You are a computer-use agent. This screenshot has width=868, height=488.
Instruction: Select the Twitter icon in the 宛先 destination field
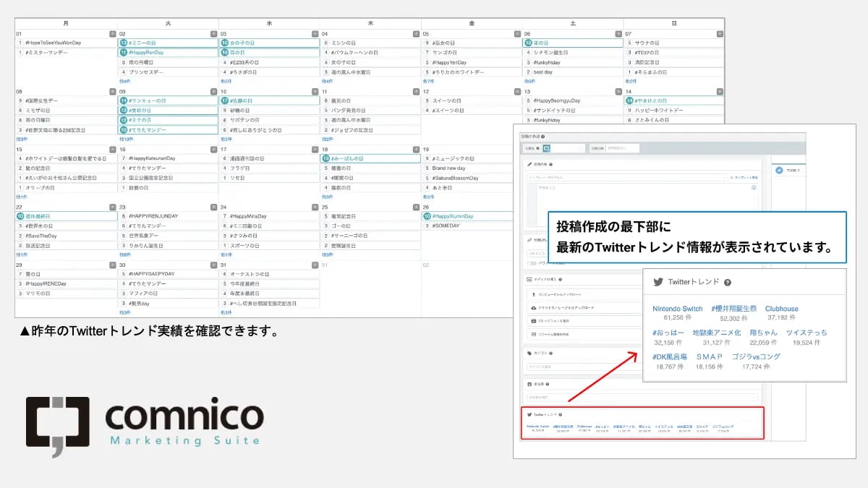pyautogui.click(x=547, y=148)
